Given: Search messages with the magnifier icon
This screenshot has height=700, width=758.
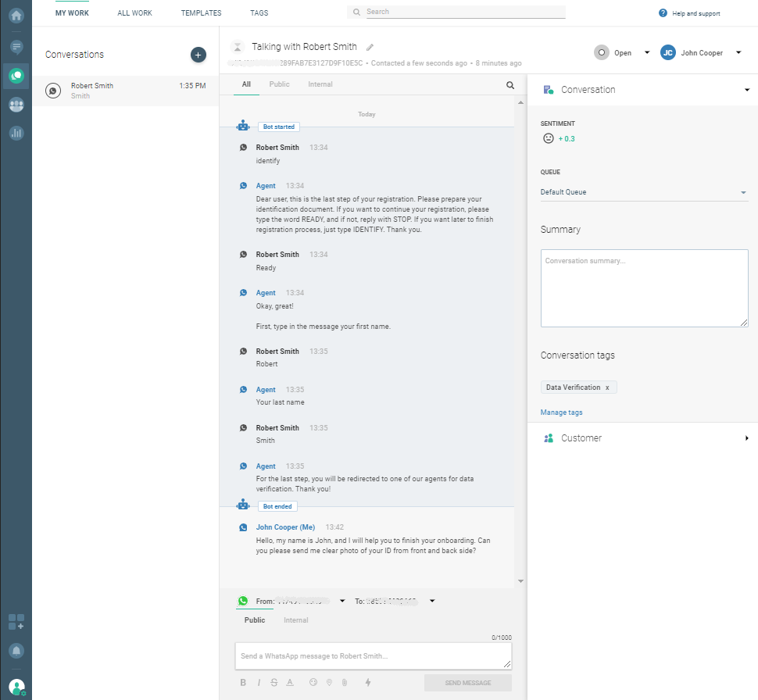Looking at the screenshot, I should click(x=510, y=85).
